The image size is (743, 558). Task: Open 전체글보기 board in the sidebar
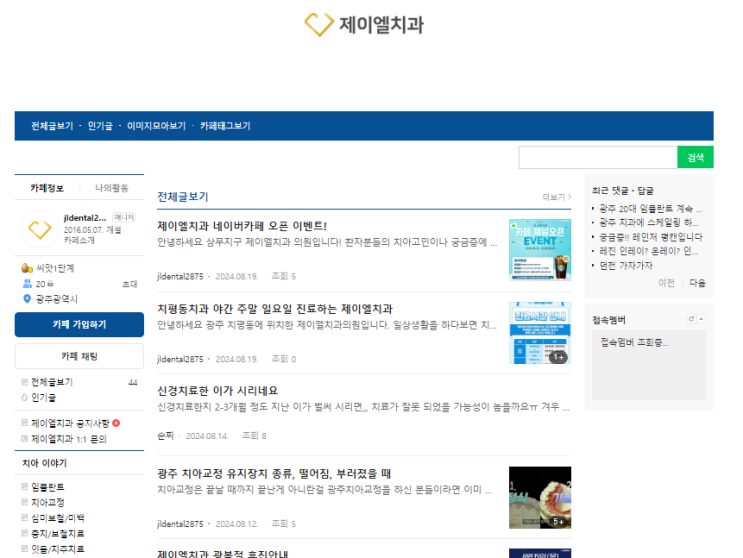[x=52, y=382]
